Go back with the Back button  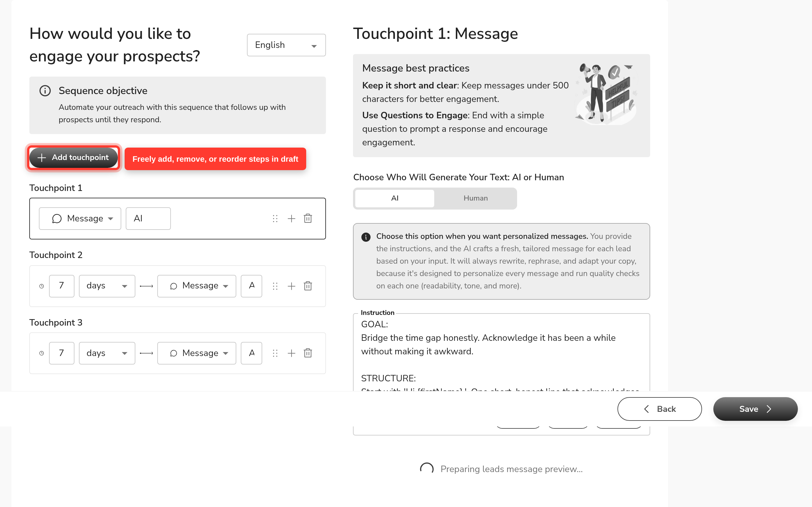click(x=659, y=409)
